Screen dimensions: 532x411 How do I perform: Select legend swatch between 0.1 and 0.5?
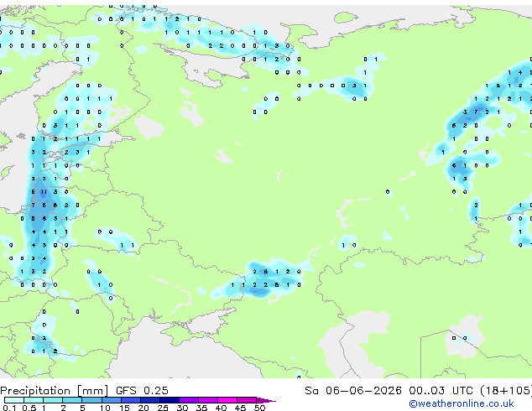pyautogui.click(x=14, y=400)
